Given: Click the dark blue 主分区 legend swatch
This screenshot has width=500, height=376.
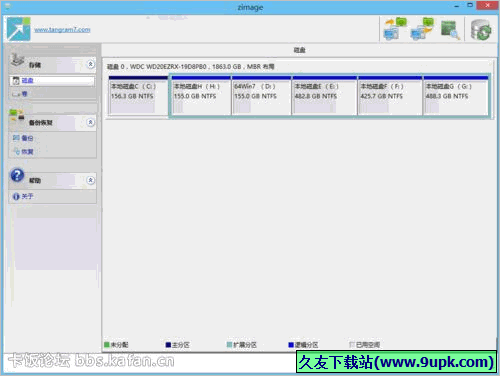Looking at the screenshot, I should (x=168, y=345).
